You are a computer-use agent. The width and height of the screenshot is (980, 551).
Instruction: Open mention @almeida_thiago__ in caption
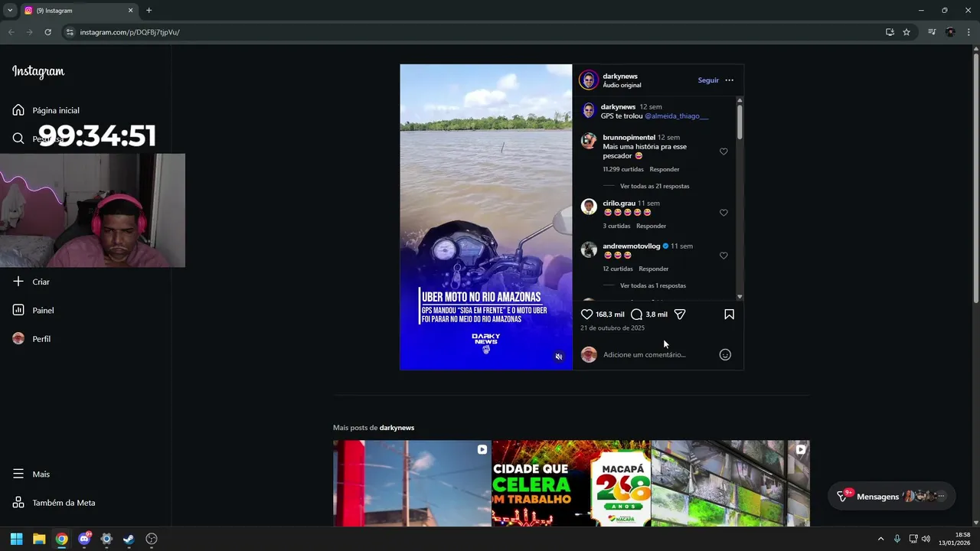(676, 116)
